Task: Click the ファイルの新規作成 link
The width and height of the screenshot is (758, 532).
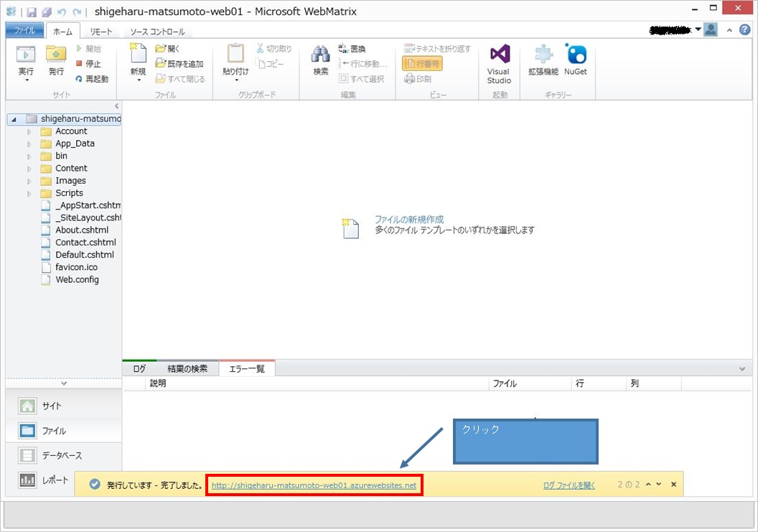Action: pos(409,220)
